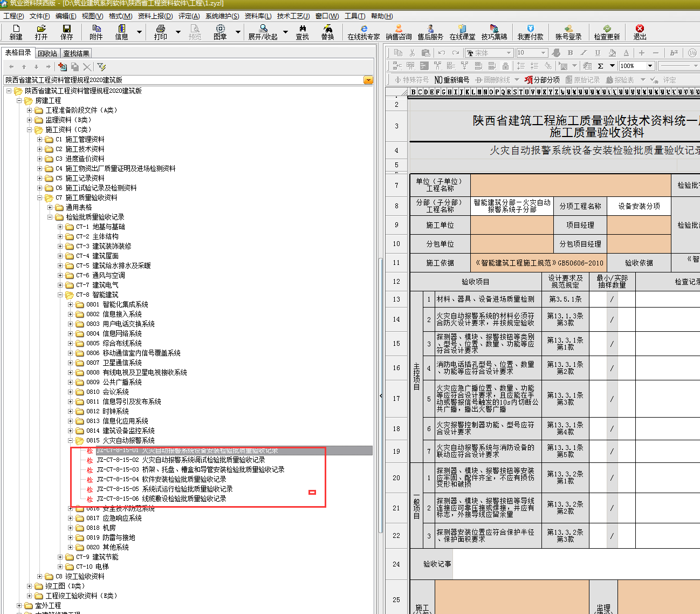
Task: Click the 分部分项 toolbar button
Action: coord(542,80)
